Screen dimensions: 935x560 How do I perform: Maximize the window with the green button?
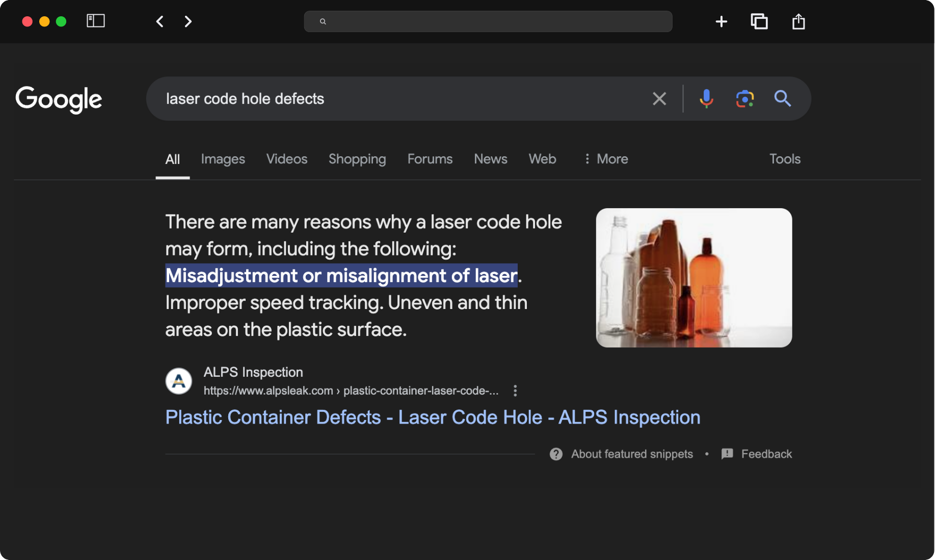[61, 21]
